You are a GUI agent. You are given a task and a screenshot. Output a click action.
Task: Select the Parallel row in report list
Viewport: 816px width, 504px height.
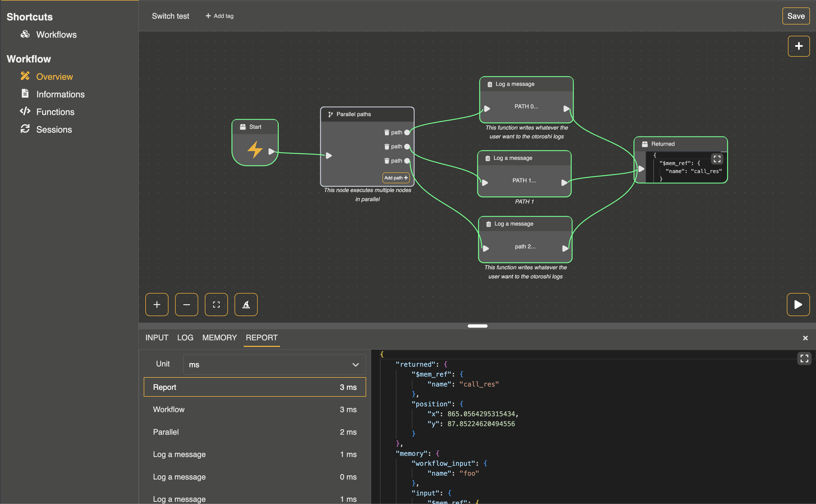(254, 432)
